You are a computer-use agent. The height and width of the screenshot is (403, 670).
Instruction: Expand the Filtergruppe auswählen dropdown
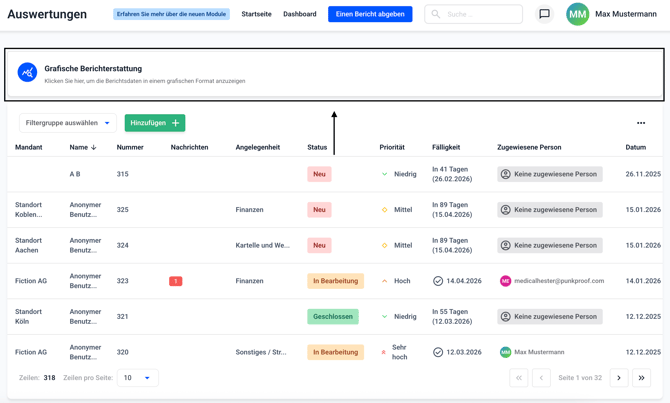(67, 123)
